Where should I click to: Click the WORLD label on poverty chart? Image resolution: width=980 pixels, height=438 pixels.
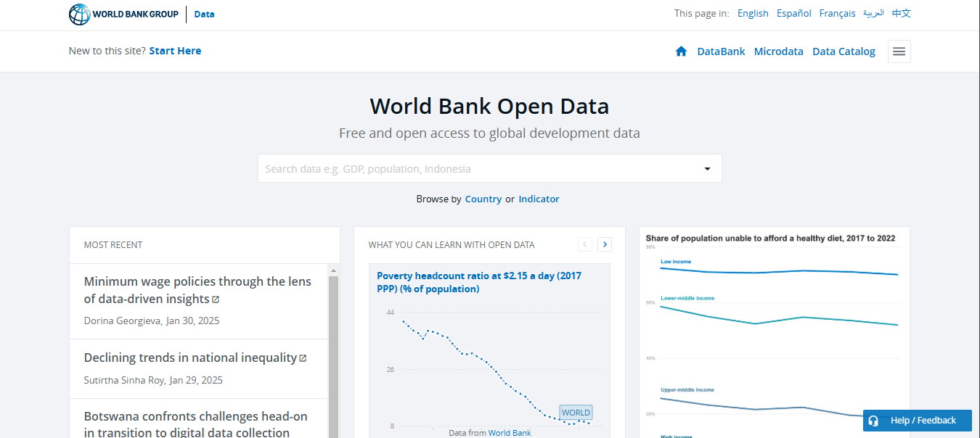coord(576,413)
